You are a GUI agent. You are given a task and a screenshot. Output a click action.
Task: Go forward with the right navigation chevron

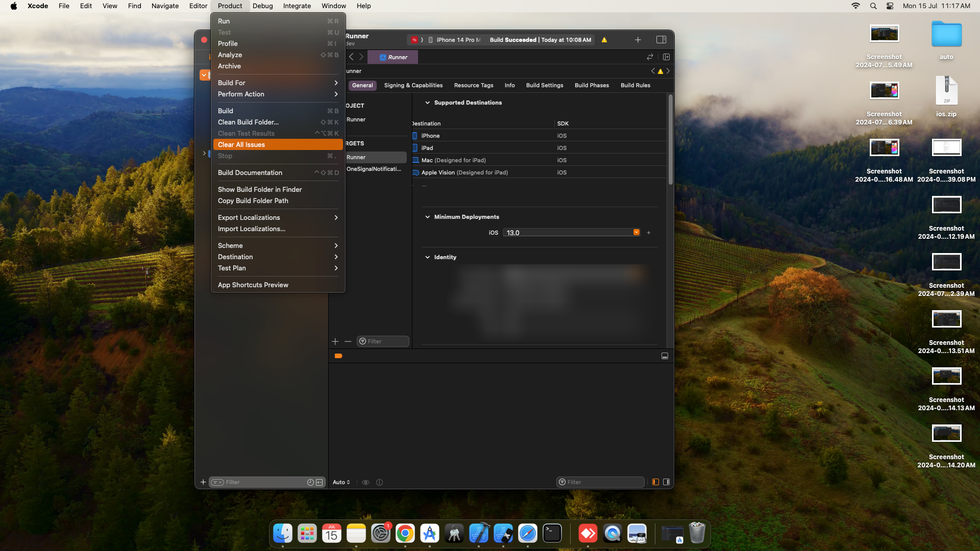pyautogui.click(x=361, y=57)
